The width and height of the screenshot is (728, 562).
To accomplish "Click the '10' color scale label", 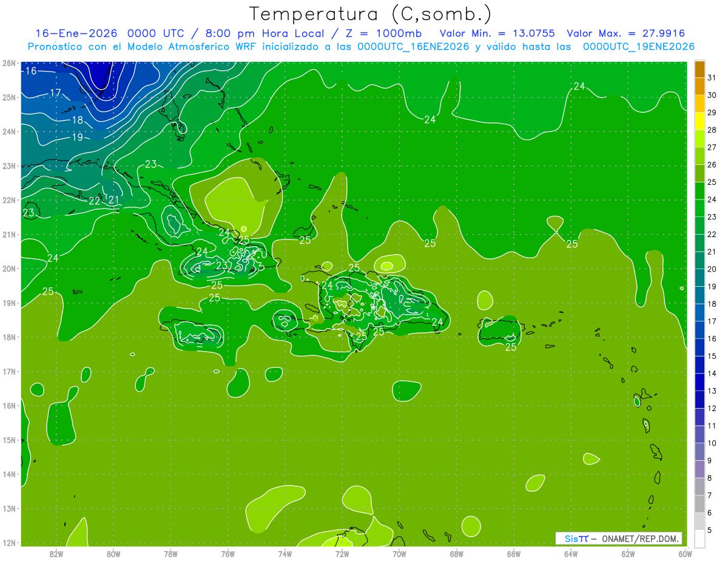I will click(712, 443).
